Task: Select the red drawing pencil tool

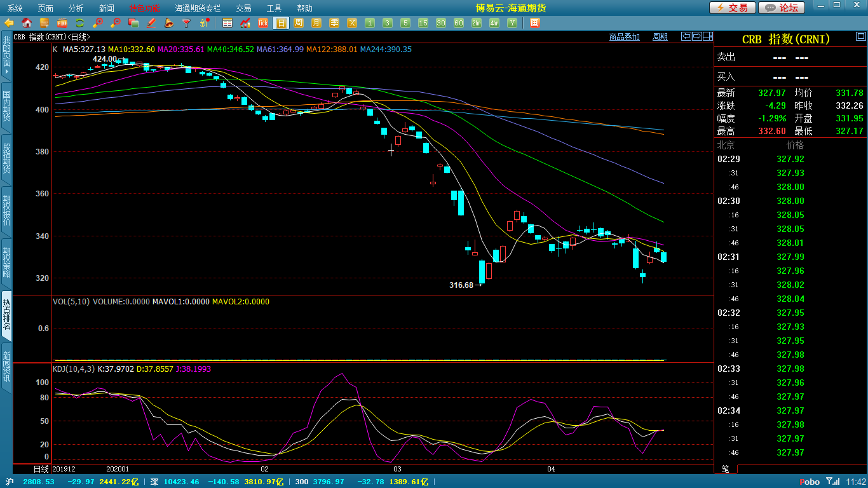Action: (x=151, y=23)
